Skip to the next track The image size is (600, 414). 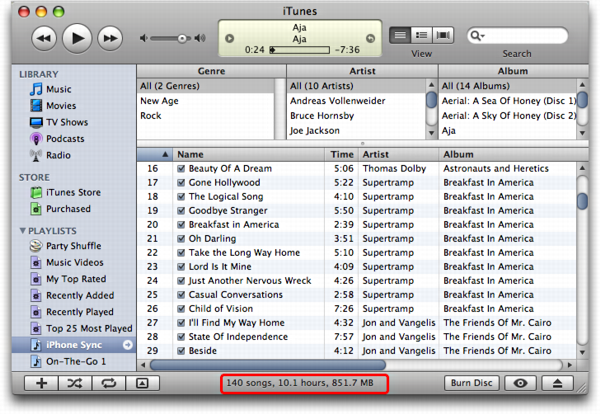pos(109,38)
